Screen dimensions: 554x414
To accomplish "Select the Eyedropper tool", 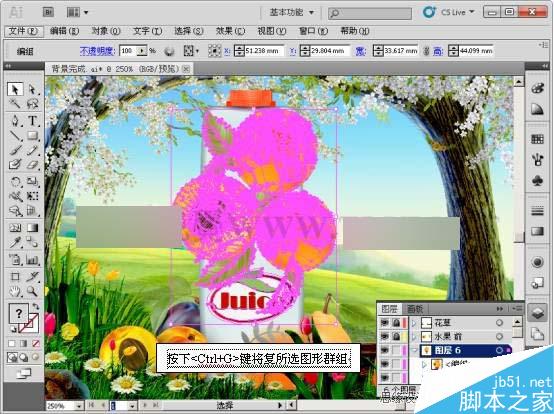I will click(x=15, y=243).
